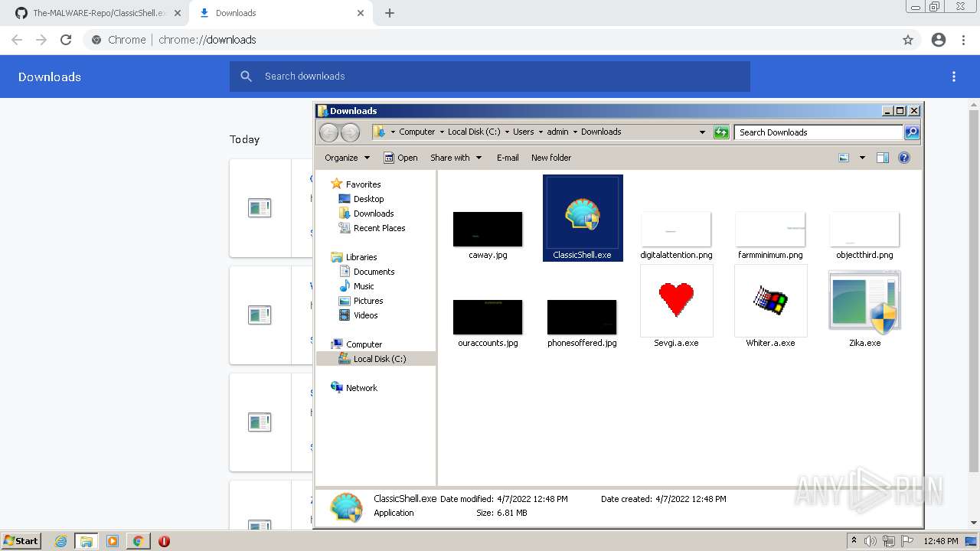Click the taskbar volume icon
The image size is (980, 551).
(x=871, y=541)
